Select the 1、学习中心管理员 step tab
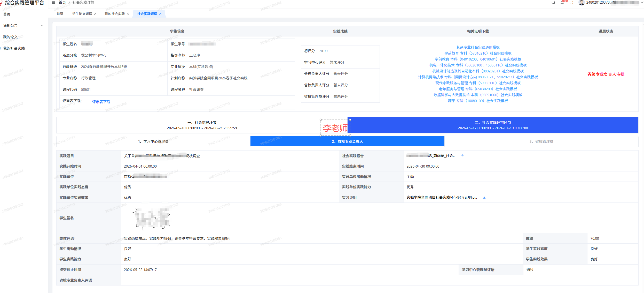This screenshot has width=644, height=293. point(153,141)
